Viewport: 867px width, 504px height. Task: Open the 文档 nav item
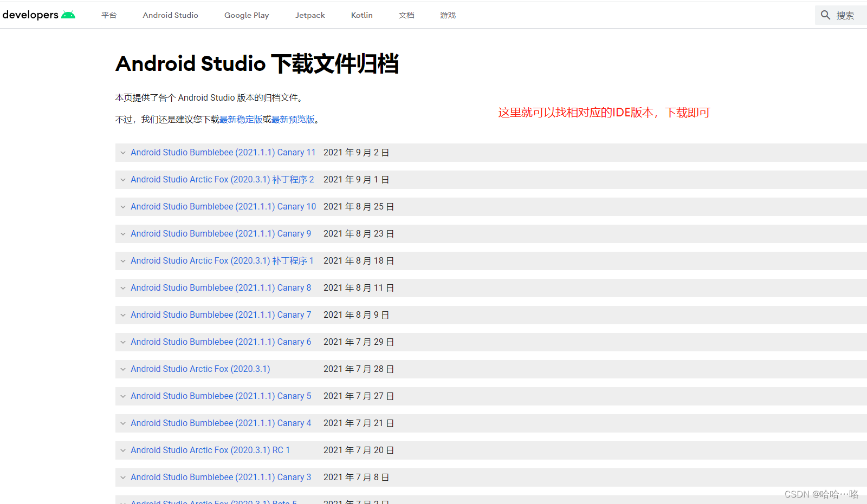(x=406, y=15)
